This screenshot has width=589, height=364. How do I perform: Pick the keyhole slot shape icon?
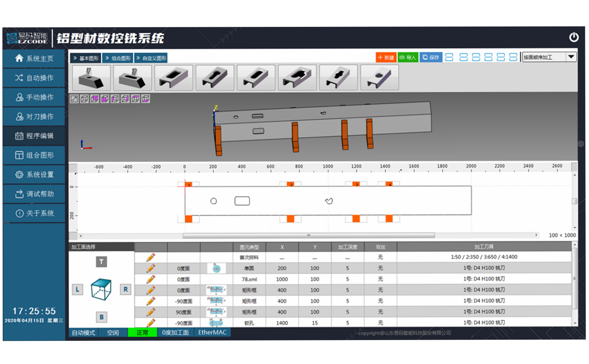pyautogui.click(x=215, y=78)
